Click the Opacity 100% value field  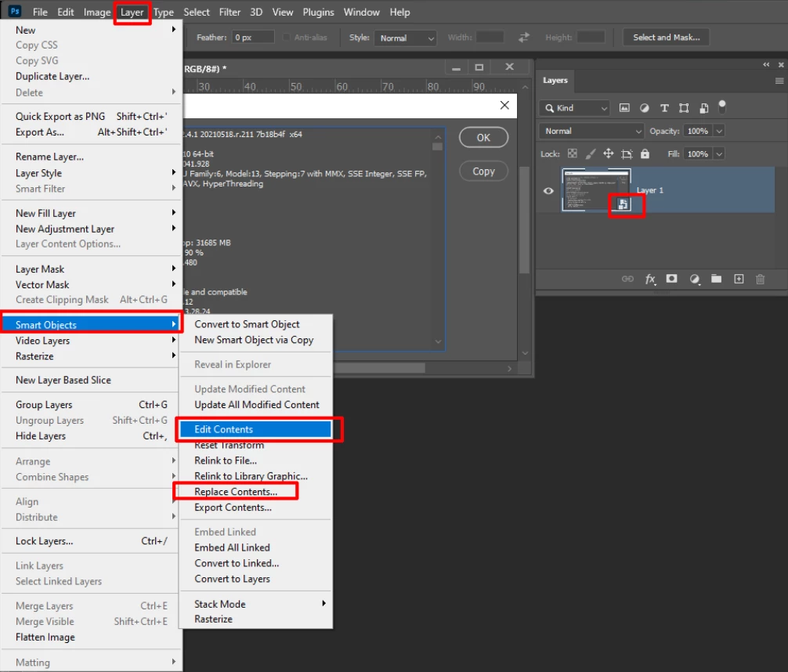point(698,131)
